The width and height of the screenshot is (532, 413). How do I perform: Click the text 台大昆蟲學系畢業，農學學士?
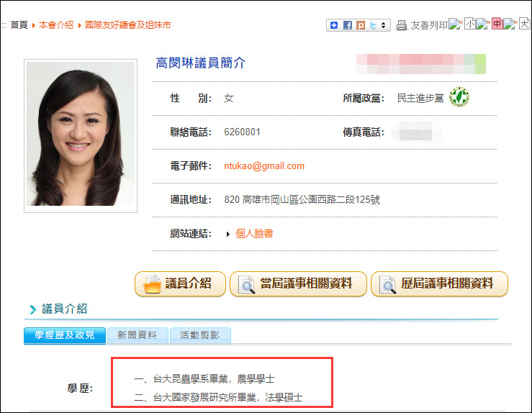coord(213,378)
